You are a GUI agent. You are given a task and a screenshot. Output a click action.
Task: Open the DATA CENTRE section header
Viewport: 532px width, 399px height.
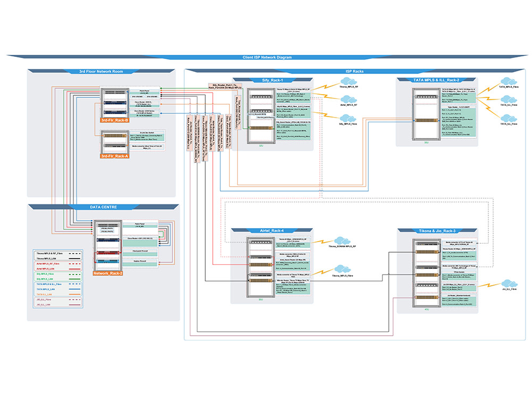click(104, 207)
